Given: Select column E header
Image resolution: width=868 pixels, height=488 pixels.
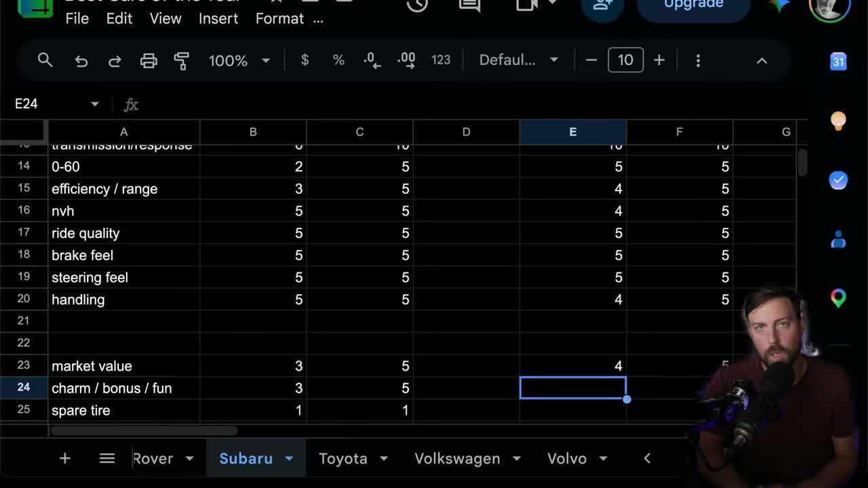Looking at the screenshot, I should pos(573,132).
